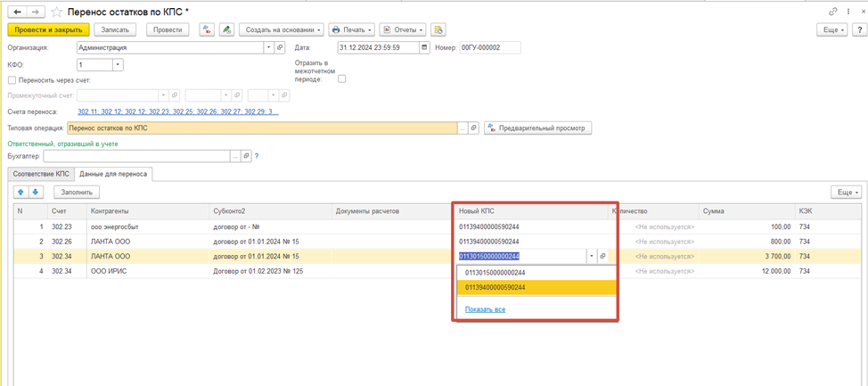Toggle the Новый КПС cell dropdown arrow
Image resolution: width=868 pixels, height=386 pixels.
pos(591,256)
